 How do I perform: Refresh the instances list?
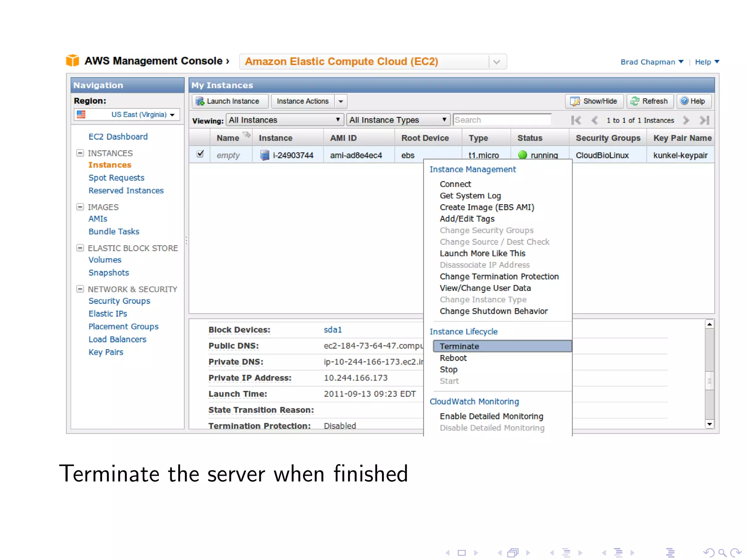[650, 101]
